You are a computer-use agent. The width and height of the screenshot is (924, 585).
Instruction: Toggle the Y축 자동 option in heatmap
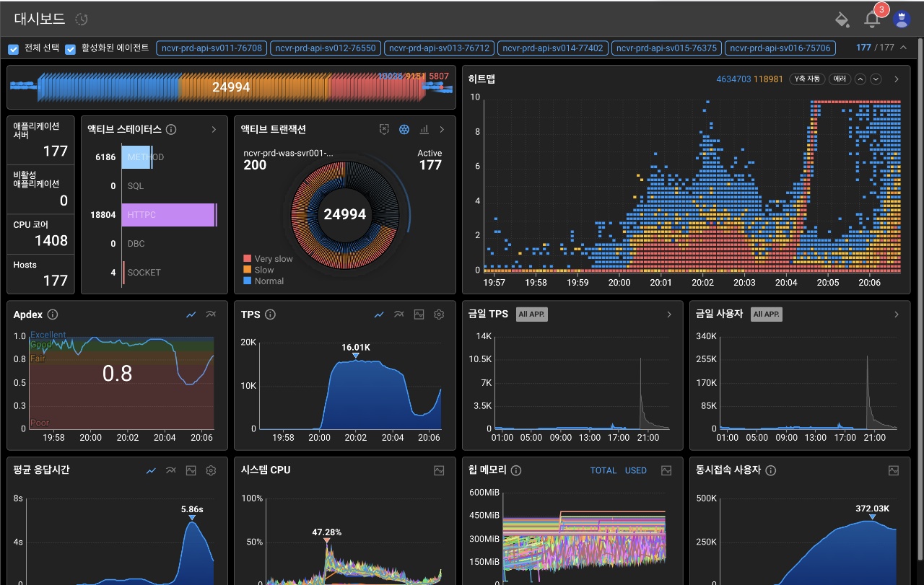pos(806,79)
